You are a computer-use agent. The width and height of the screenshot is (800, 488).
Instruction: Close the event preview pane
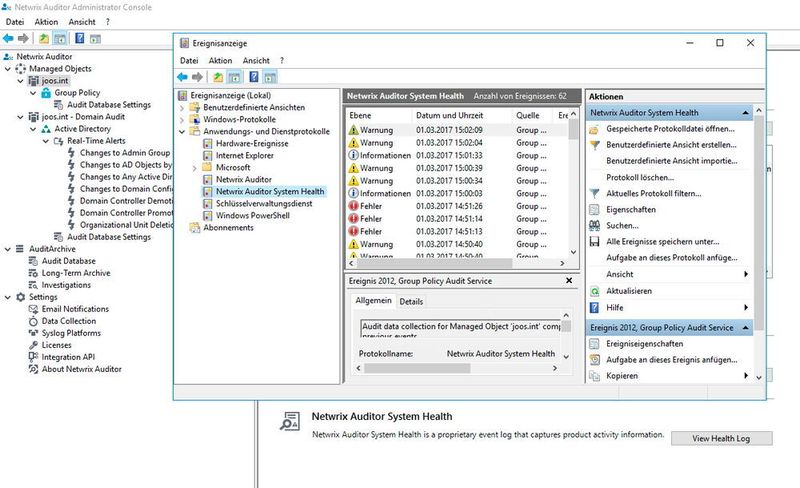[569, 281]
